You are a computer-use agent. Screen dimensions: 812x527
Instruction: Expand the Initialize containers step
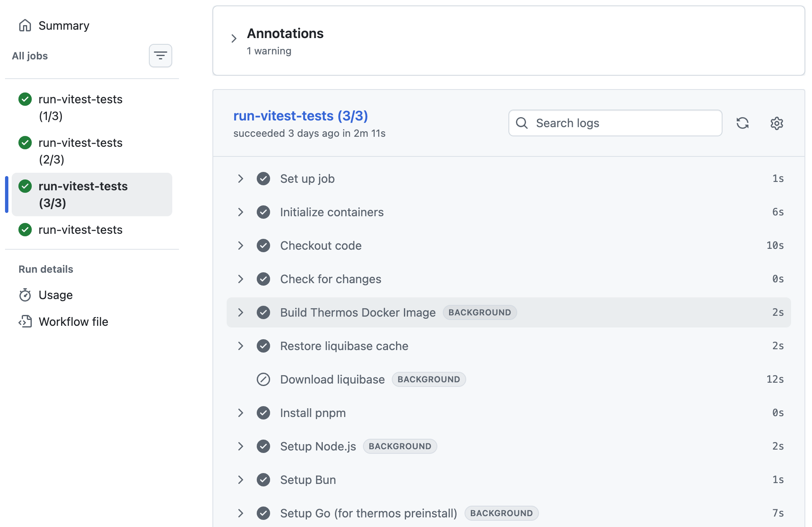click(240, 212)
